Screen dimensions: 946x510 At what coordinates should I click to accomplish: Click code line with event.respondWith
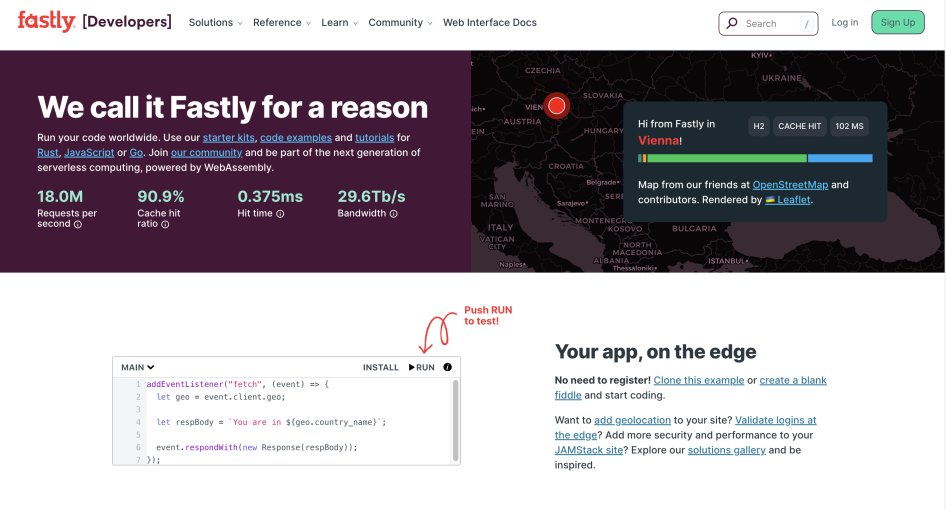tap(256, 448)
